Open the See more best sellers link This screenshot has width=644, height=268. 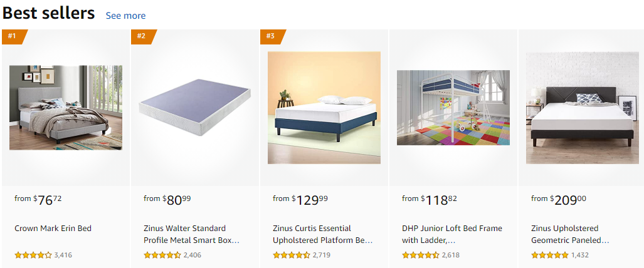(125, 16)
